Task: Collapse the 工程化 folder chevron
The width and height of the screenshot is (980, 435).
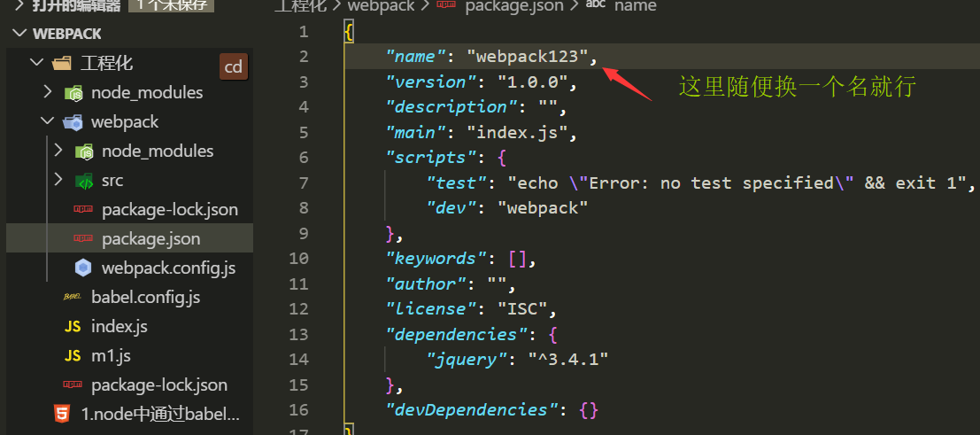Action: [37, 63]
